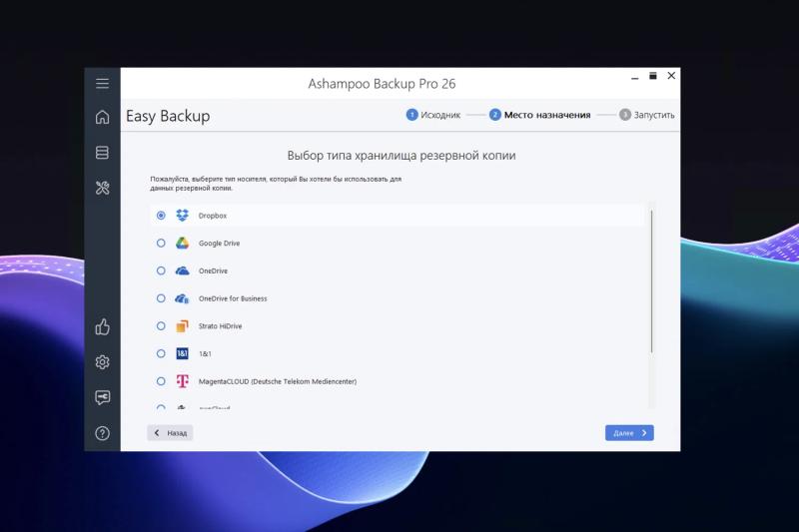The height and width of the screenshot is (532, 799).
Task: Click the OneDrive for Business icon
Action: [x=182, y=298]
